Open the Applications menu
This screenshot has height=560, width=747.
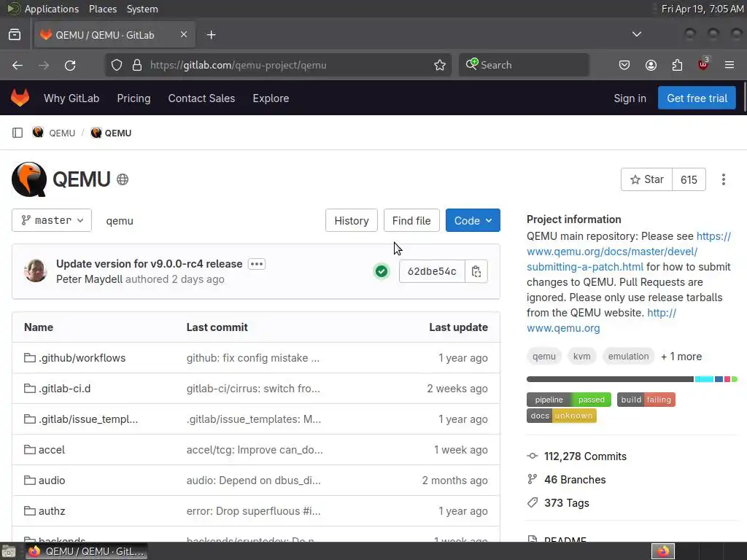tap(52, 9)
